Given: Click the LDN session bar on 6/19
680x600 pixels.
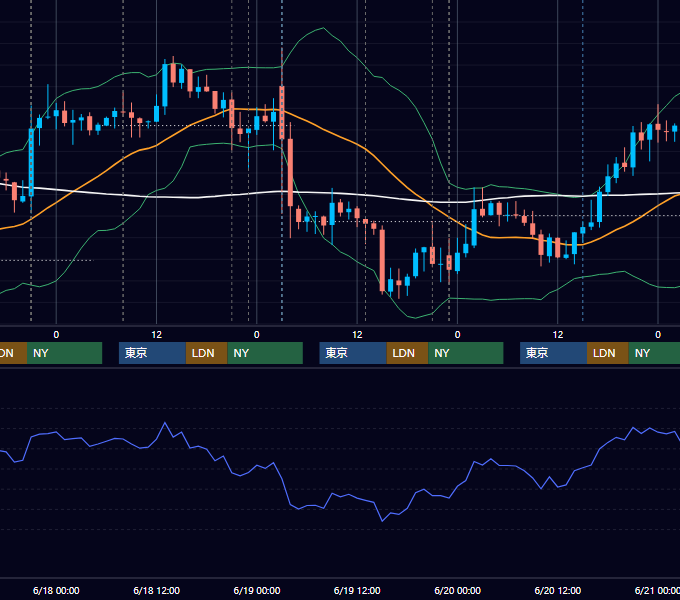Looking at the screenshot, I should click(407, 353).
